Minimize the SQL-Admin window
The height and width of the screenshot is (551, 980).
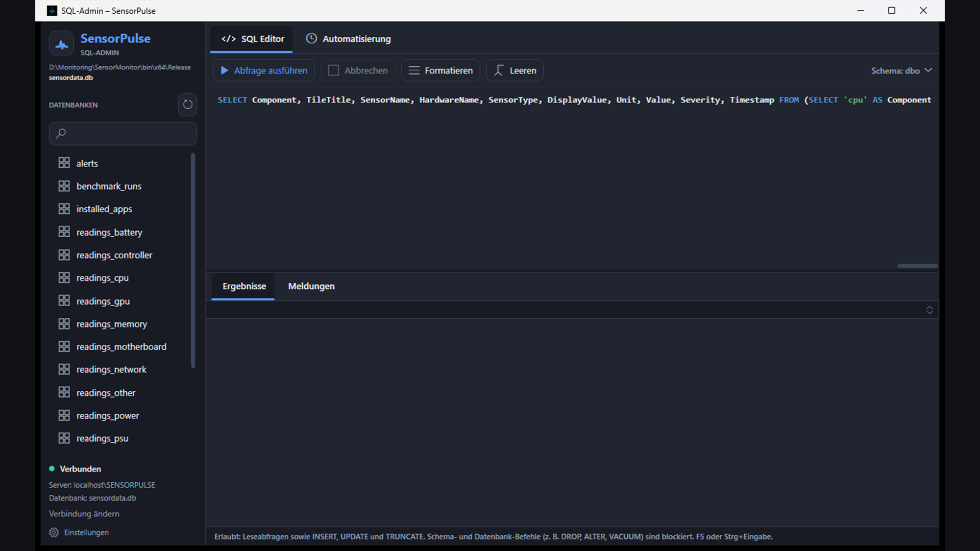[x=861, y=10]
